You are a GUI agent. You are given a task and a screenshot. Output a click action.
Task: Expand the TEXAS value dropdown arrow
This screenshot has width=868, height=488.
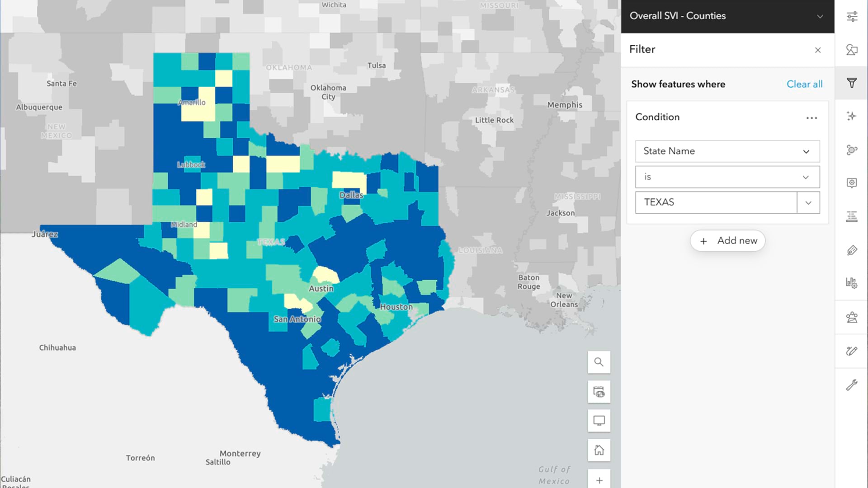coord(808,202)
